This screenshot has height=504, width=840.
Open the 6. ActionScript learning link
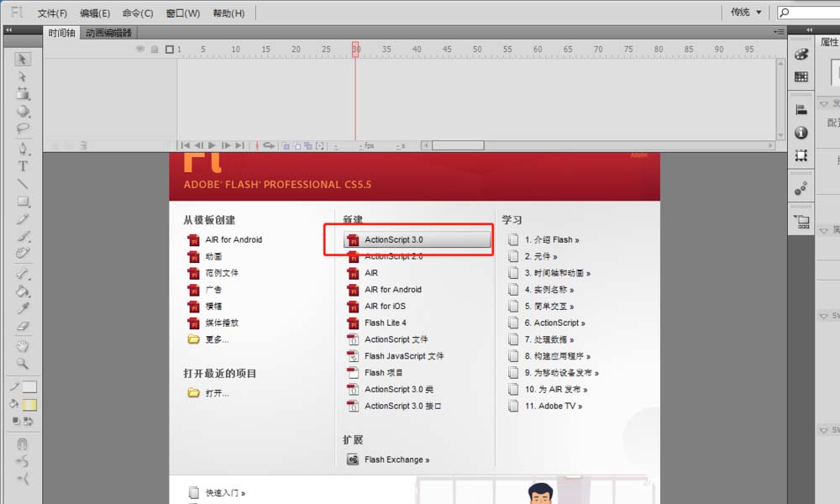pyautogui.click(x=547, y=323)
